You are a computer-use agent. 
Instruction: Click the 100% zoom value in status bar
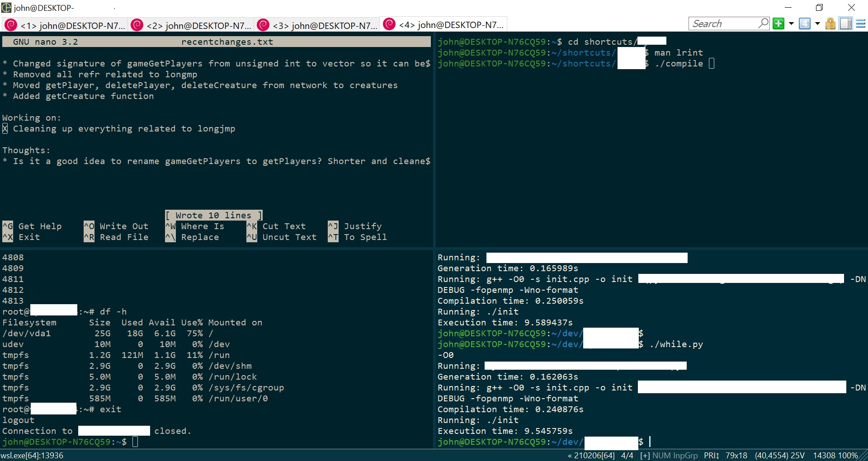[848, 456]
